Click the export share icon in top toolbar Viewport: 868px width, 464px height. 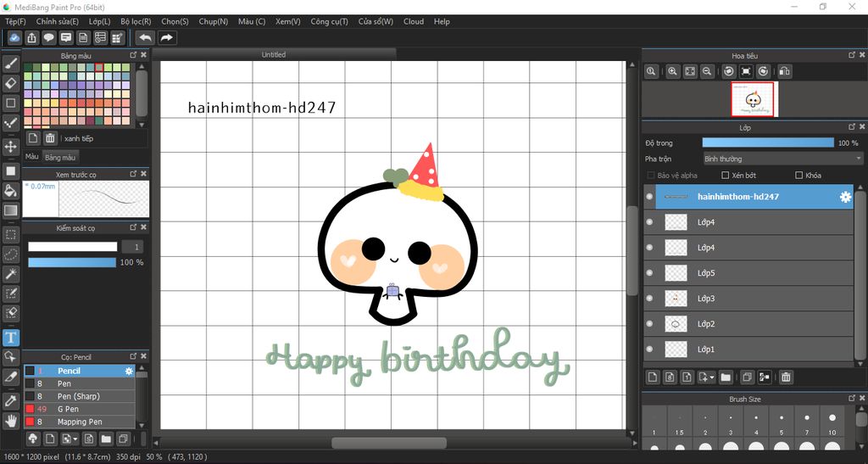[31, 37]
